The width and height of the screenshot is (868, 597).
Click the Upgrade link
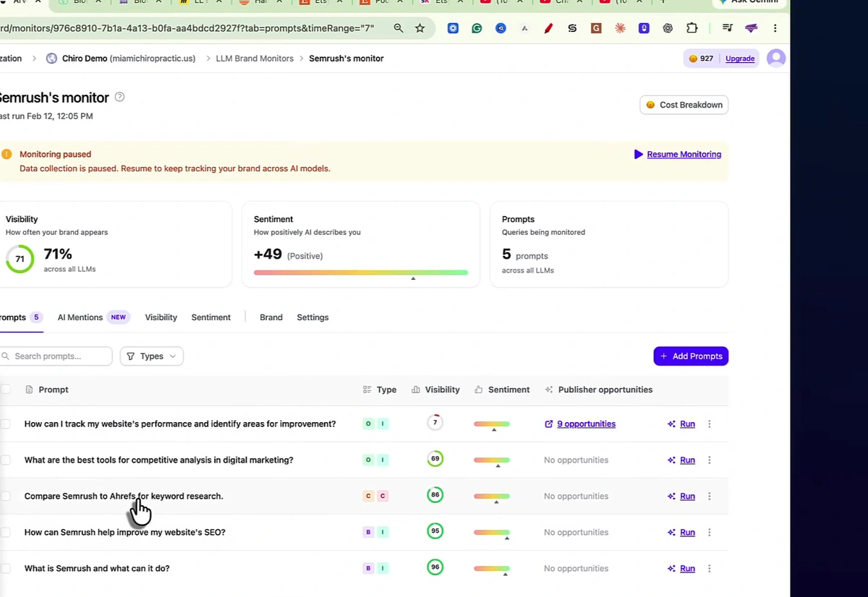coord(740,59)
